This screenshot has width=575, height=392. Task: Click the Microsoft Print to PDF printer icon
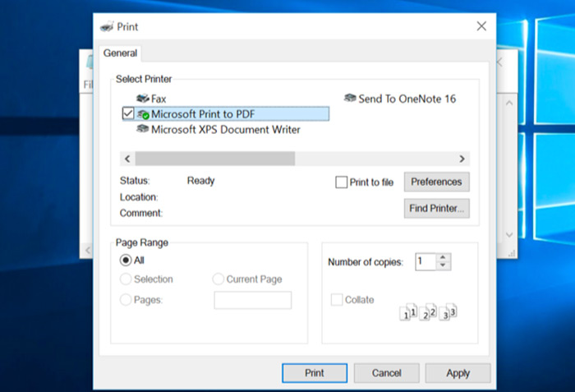(143, 114)
